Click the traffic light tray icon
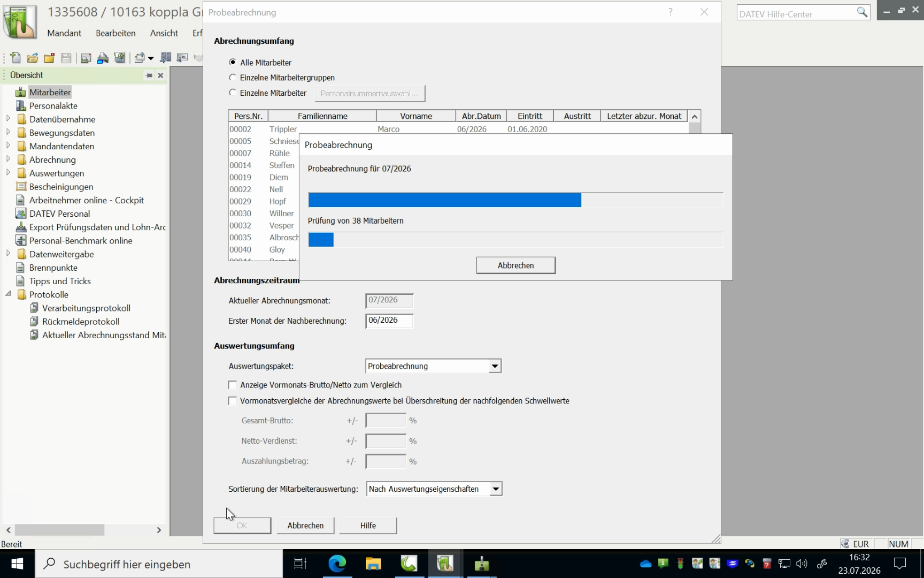This screenshot has height=578, width=924. point(680,564)
